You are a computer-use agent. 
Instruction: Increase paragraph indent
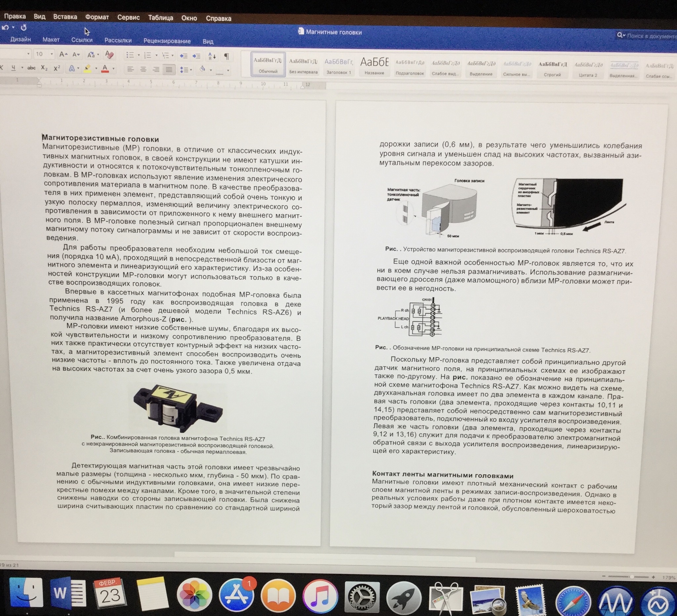(196, 56)
